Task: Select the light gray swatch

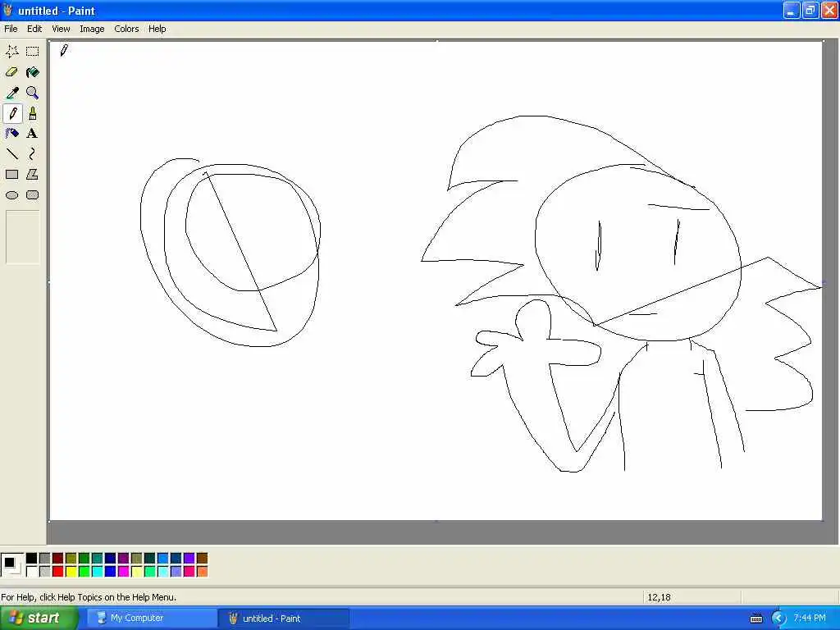Action: pos(44,572)
